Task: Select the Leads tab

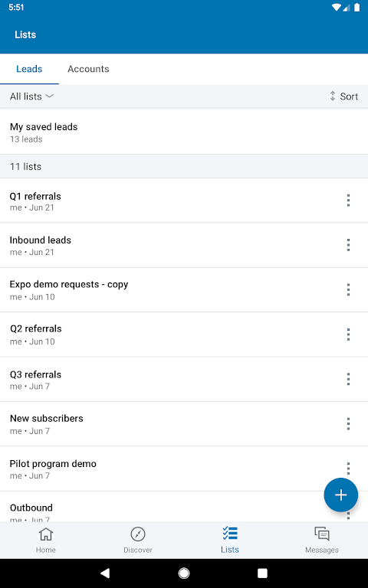Action: point(29,69)
